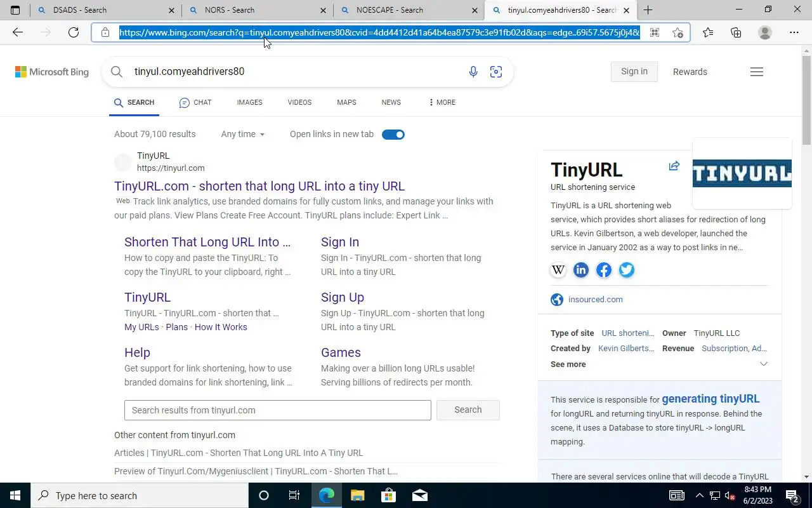Image resolution: width=812 pixels, height=508 pixels.
Task: Open the insourced.com link
Action: [x=595, y=300]
